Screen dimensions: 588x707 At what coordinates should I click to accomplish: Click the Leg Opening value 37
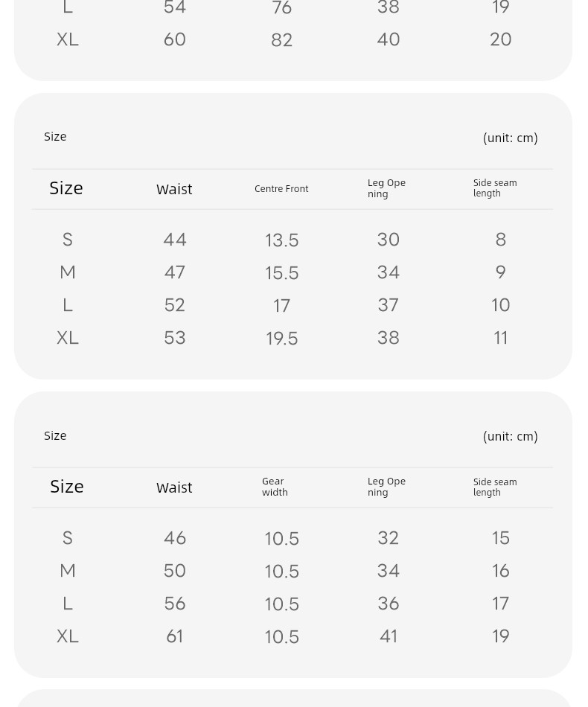[389, 305]
